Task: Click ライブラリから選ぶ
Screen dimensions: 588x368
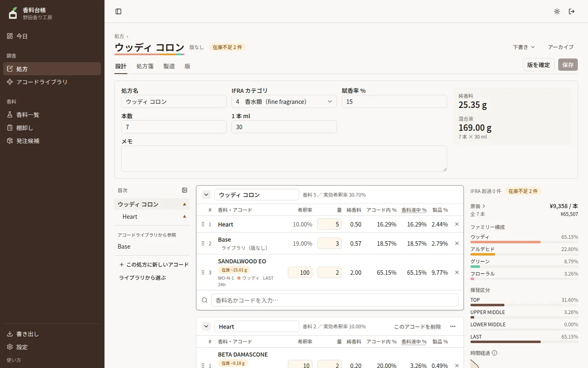Action: [143, 278]
